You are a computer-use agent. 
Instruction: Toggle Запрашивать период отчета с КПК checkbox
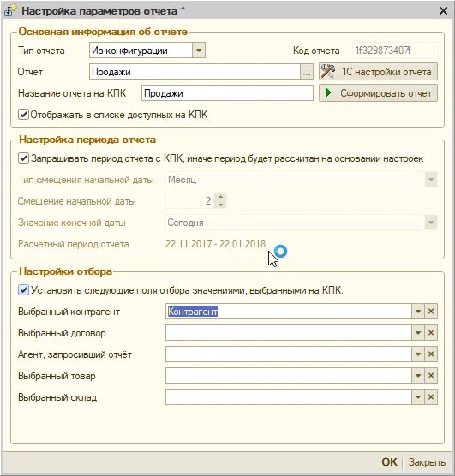tap(23, 158)
